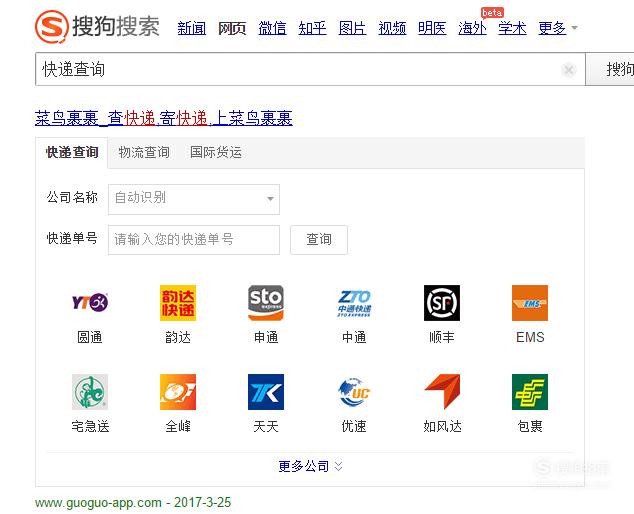The image size is (634, 514).
Task: Choose the ZTO 中通 courier icon
Action: click(354, 302)
